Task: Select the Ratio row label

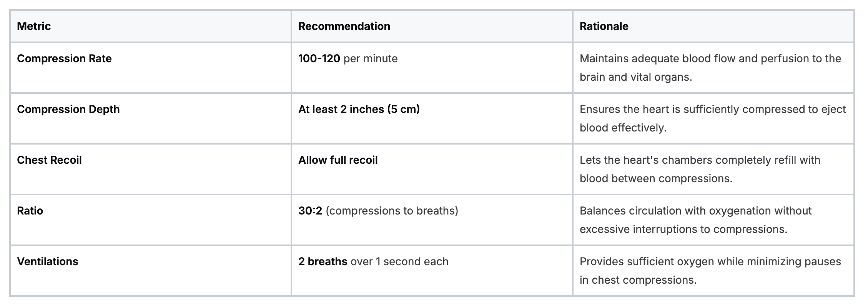Action: 30,211
